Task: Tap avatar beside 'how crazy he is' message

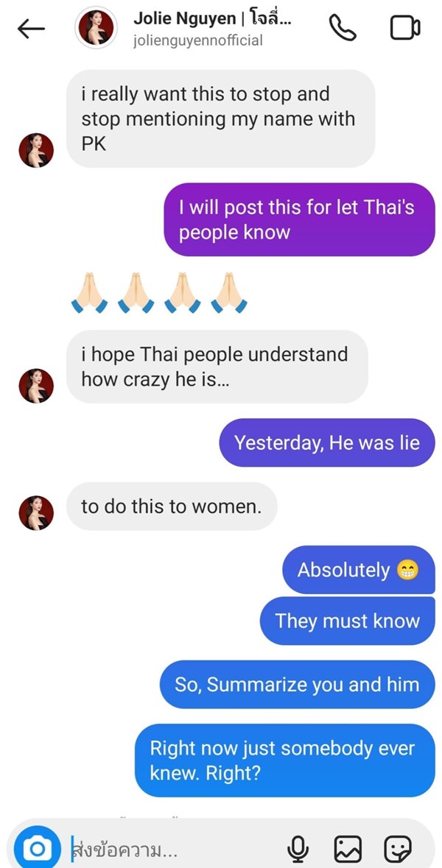Action: click(36, 386)
